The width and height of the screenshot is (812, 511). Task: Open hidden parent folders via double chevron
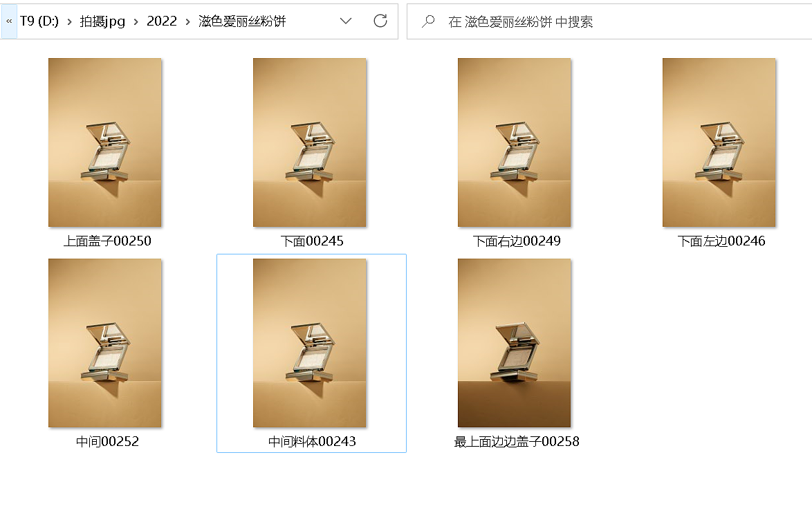tap(9, 21)
